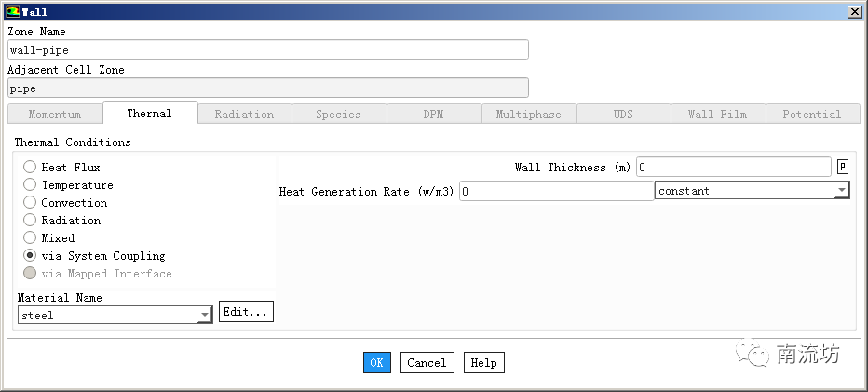Screen dimensions: 868x392
Task: Click the Cancel button
Action: click(427, 362)
